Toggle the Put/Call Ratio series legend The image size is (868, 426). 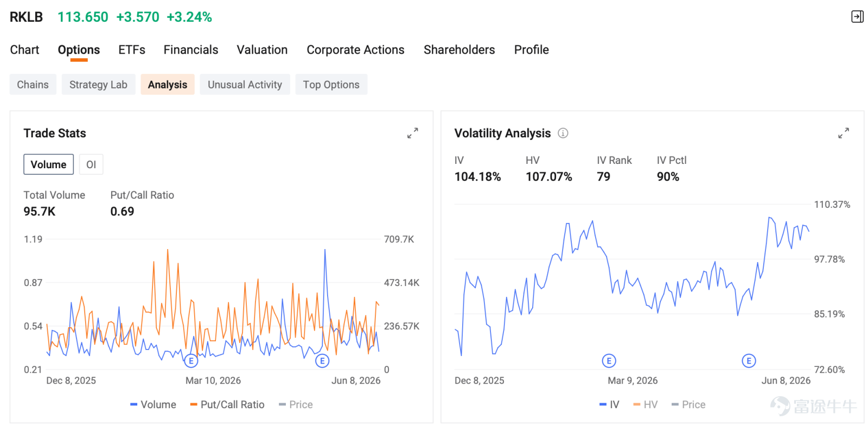pos(227,404)
